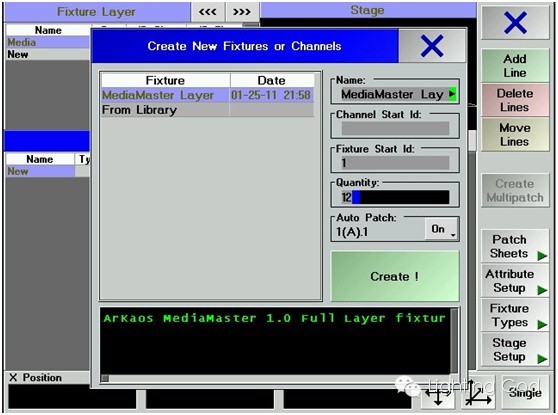
Task: Close the window with top-right X
Action: click(515, 22)
